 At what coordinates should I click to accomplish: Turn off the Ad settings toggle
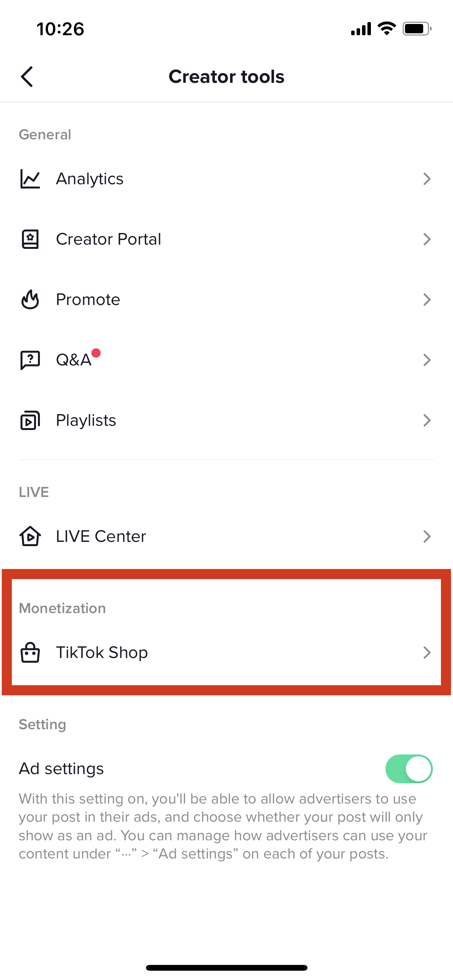(x=409, y=769)
